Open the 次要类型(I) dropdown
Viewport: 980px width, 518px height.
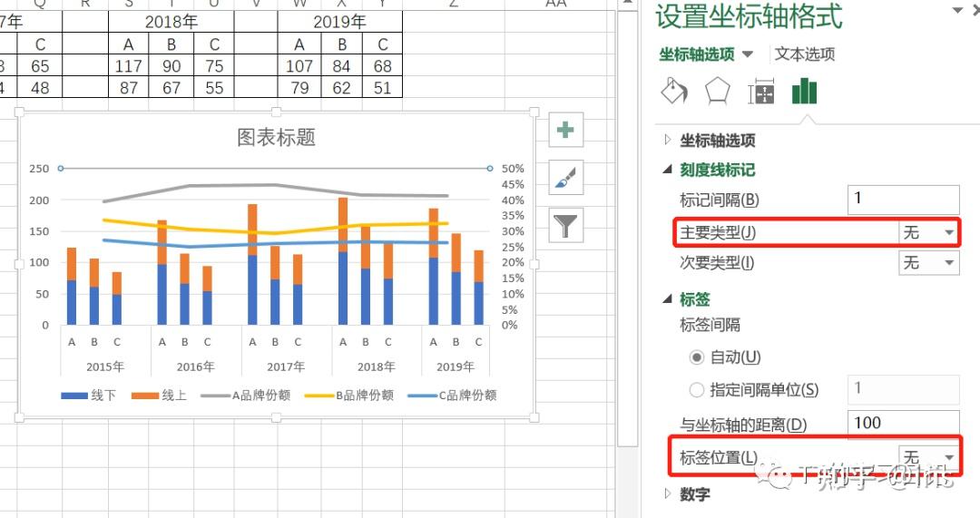[928, 262]
